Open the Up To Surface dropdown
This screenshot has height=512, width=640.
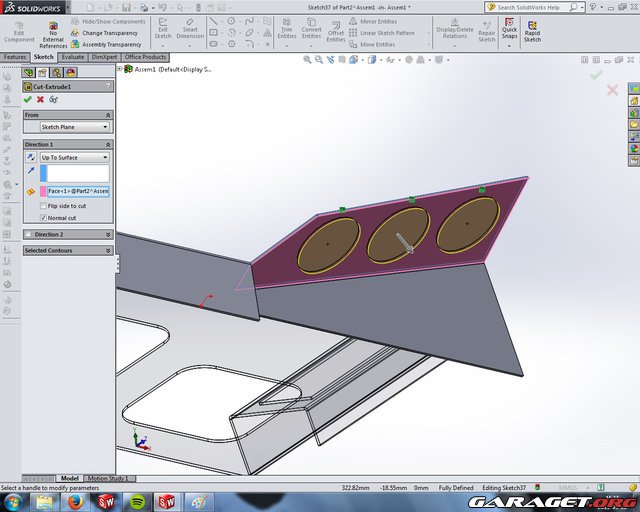(74, 157)
